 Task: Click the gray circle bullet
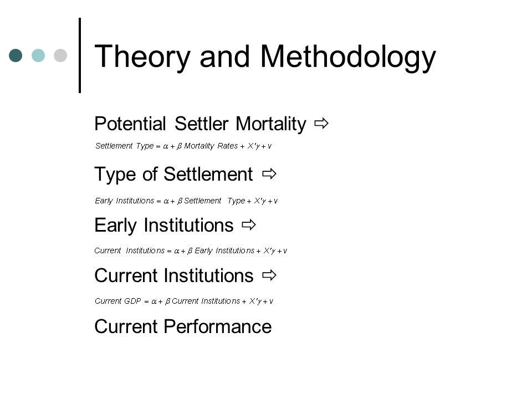click(60, 55)
